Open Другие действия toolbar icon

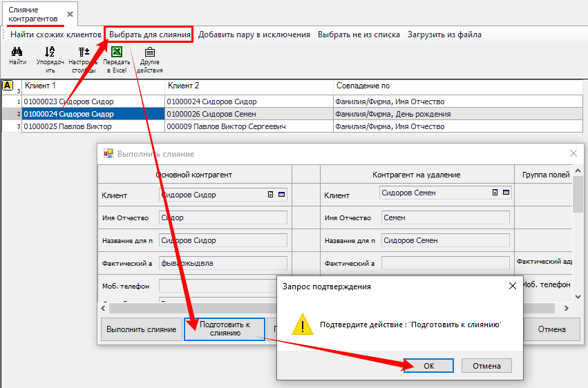coord(149,52)
